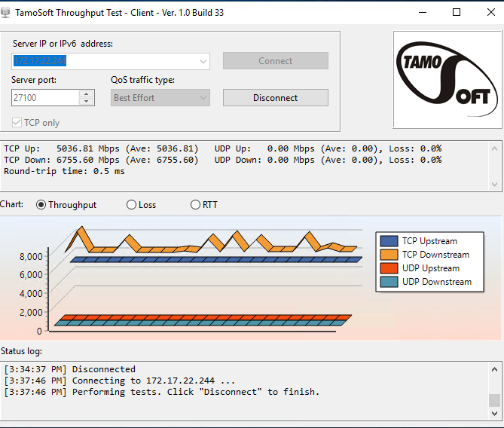Viewport: 504px width, 428px height.
Task: Close the TamoSoft Throughput Test window
Action: point(491,13)
